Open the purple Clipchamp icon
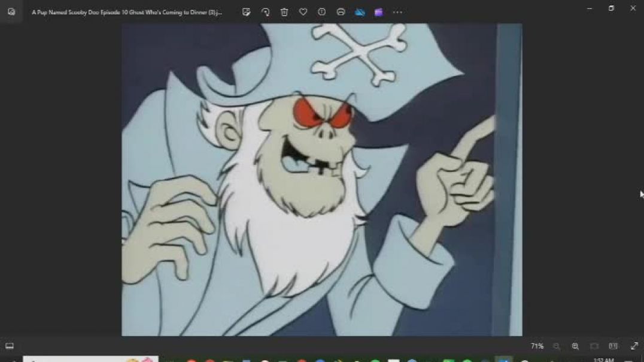644x362 pixels. click(379, 12)
